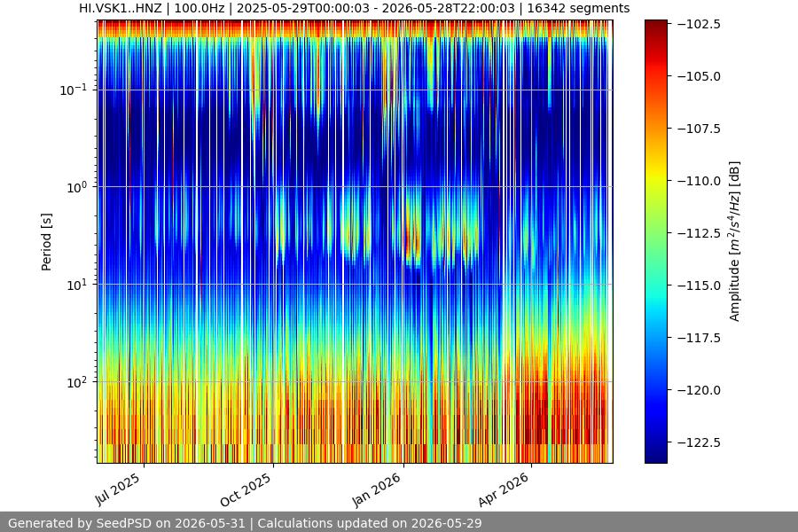Click the 'Generated by SeedPSD' footer text
798x532 pixels.
pyautogui.click(x=245, y=523)
